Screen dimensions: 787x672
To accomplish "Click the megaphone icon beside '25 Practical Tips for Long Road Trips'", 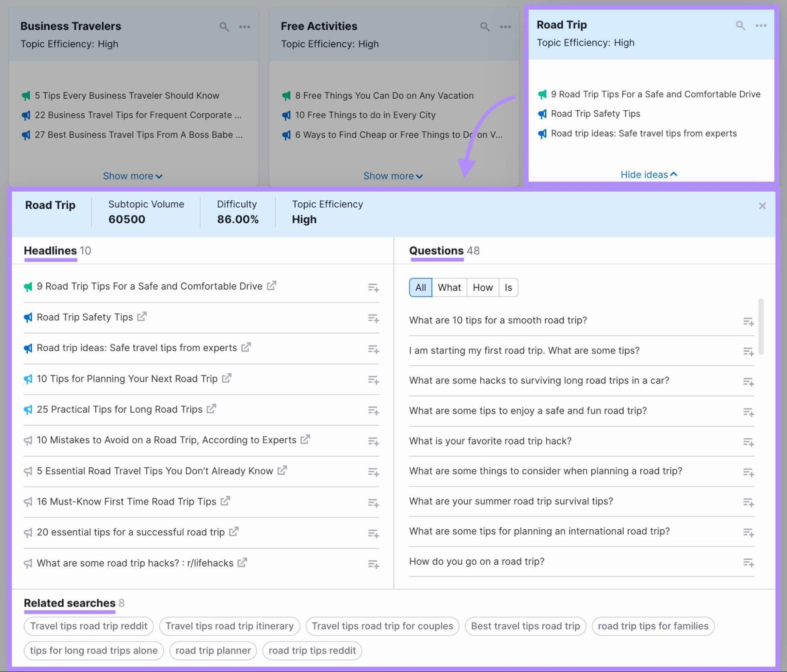I will [x=28, y=409].
